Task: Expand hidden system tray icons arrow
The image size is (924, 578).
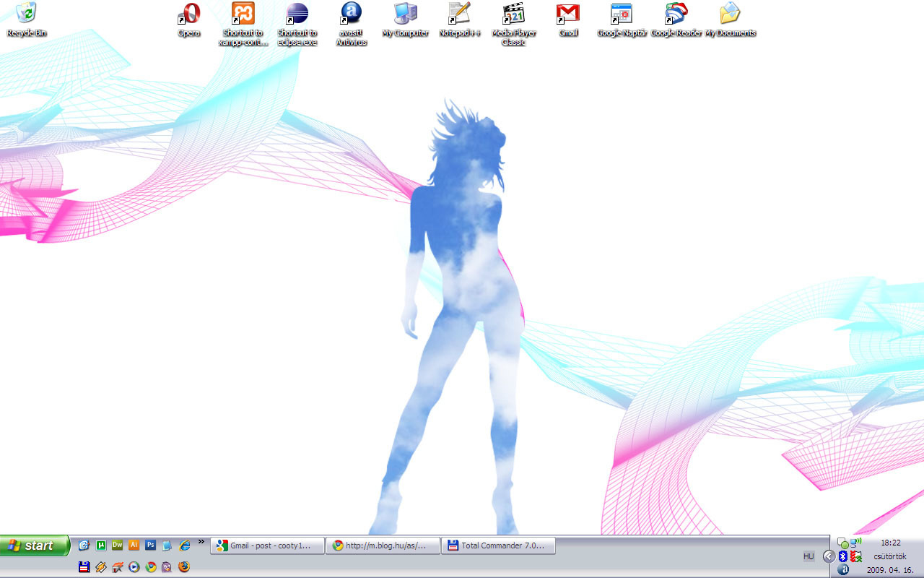Action: pos(829,556)
